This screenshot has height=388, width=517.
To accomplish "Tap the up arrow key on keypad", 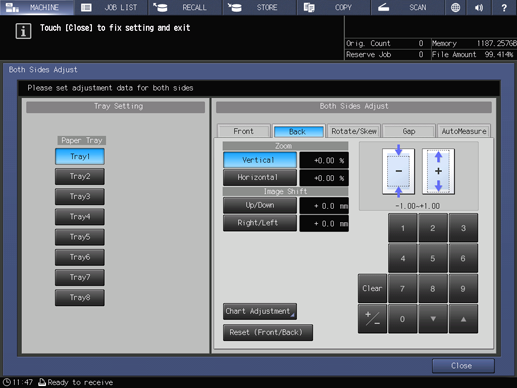I will [463, 319].
